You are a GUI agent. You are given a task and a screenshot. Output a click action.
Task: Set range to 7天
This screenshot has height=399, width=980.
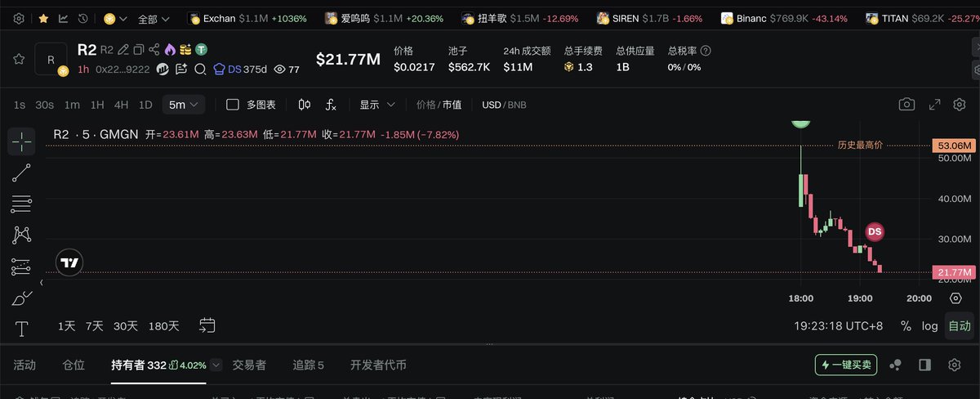(x=95, y=325)
